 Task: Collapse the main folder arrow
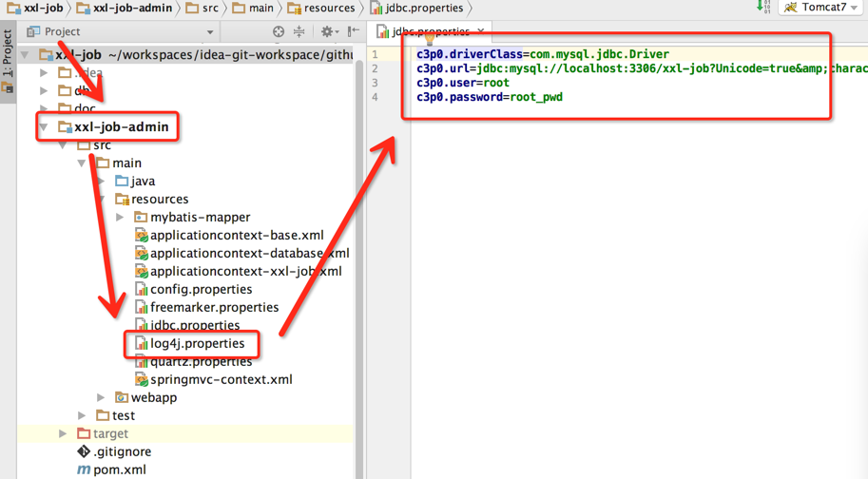pyautogui.click(x=82, y=163)
